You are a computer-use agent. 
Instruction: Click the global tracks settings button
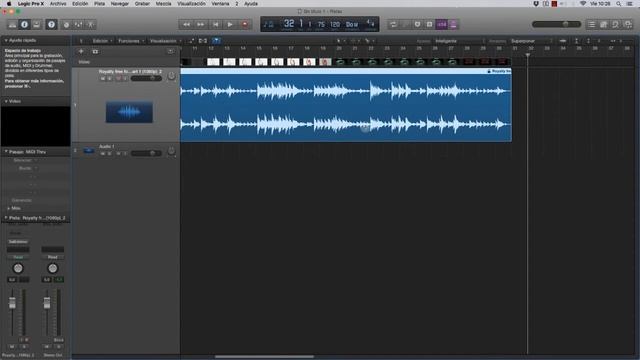(171, 51)
